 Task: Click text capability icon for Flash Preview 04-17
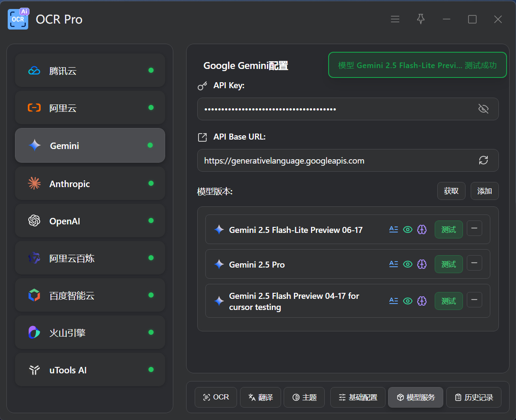[394, 301]
